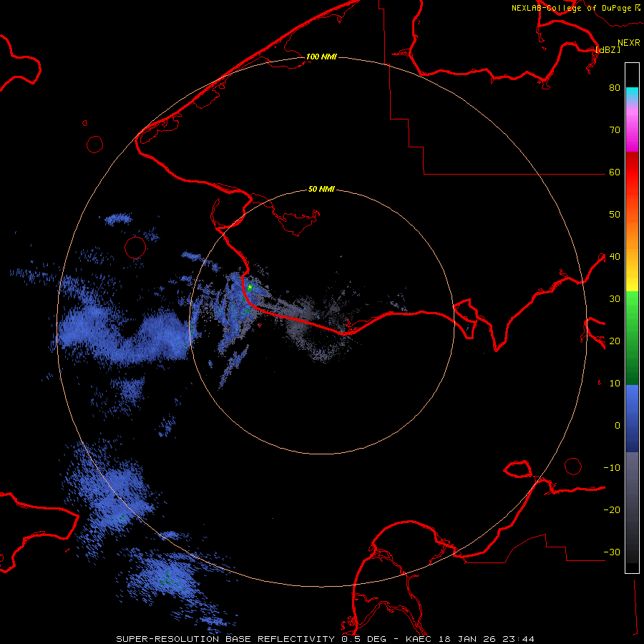
Task: Click the 50 NMI range ring label
Action: tap(321, 189)
